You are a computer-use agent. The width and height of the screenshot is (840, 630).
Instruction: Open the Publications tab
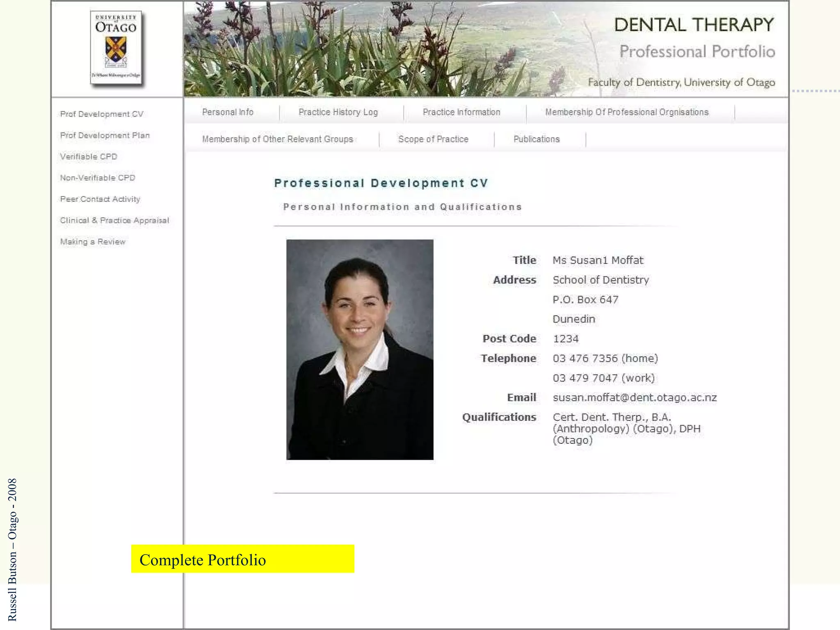tap(536, 139)
